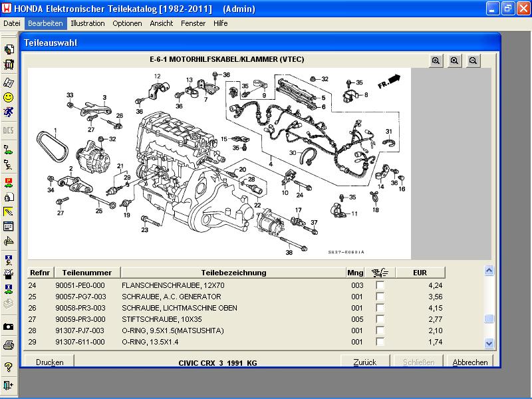Click the Zurück button

click(x=364, y=361)
